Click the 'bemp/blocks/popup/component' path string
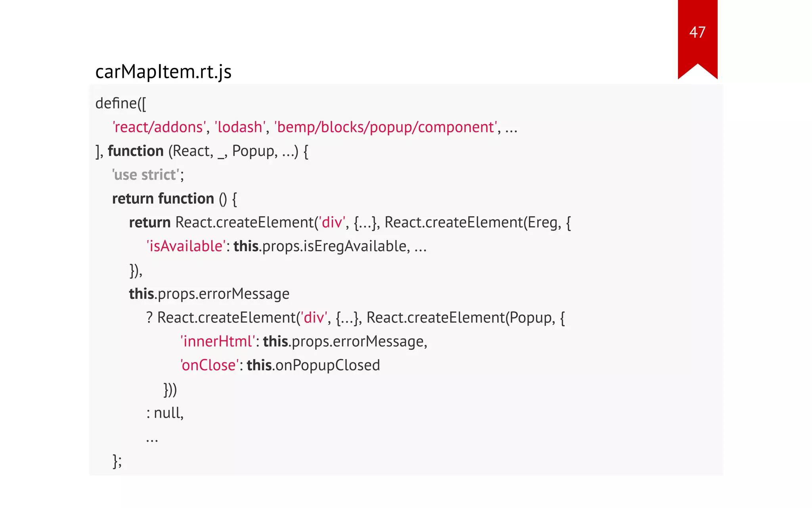Viewport: 812px width, 508px height. point(385,127)
